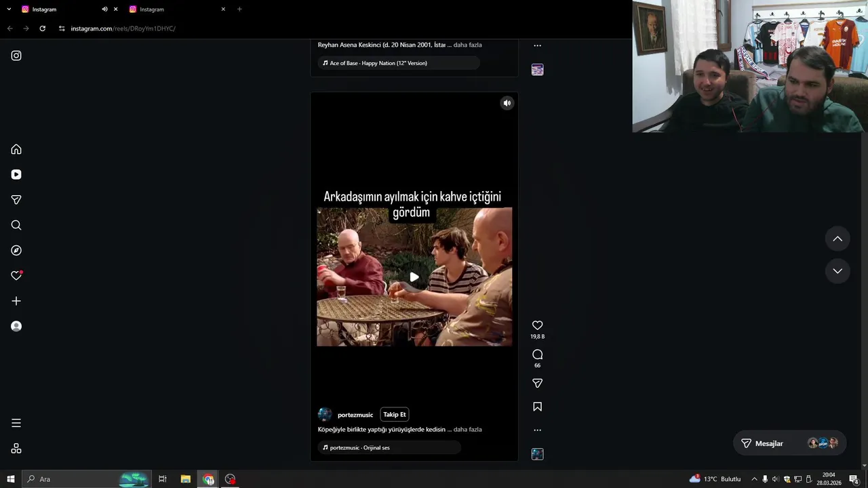
Task: Show hidden system tray icons
Action: (x=754, y=479)
